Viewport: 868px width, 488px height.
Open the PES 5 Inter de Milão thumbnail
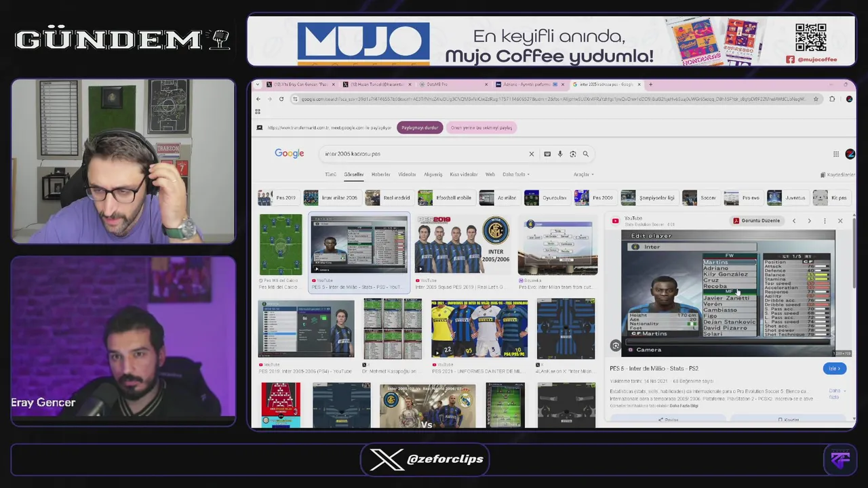pos(359,245)
